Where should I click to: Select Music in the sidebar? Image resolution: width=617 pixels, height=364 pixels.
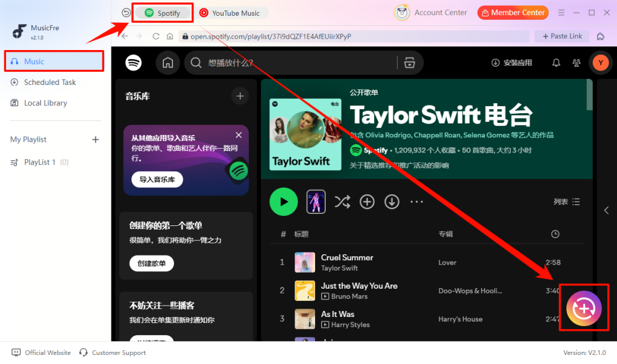[x=54, y=61]
